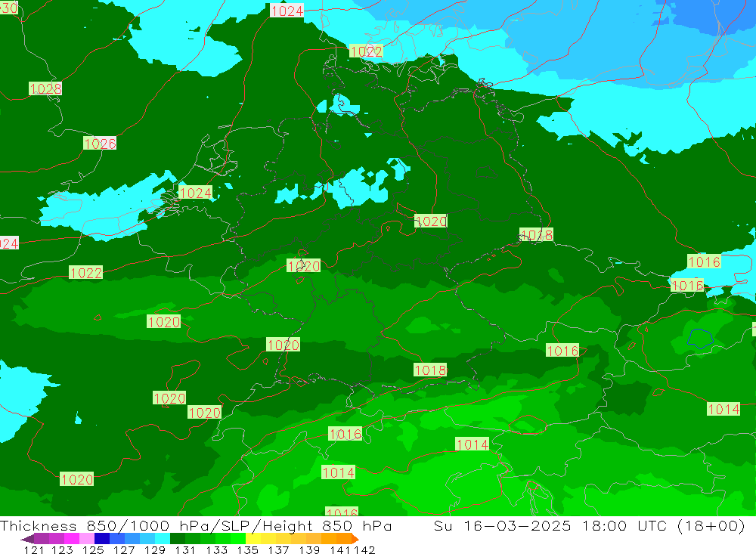Select the brightest lime green legend swatch
This screenshot has width=756, height=554.
click(x=238, y=539)
